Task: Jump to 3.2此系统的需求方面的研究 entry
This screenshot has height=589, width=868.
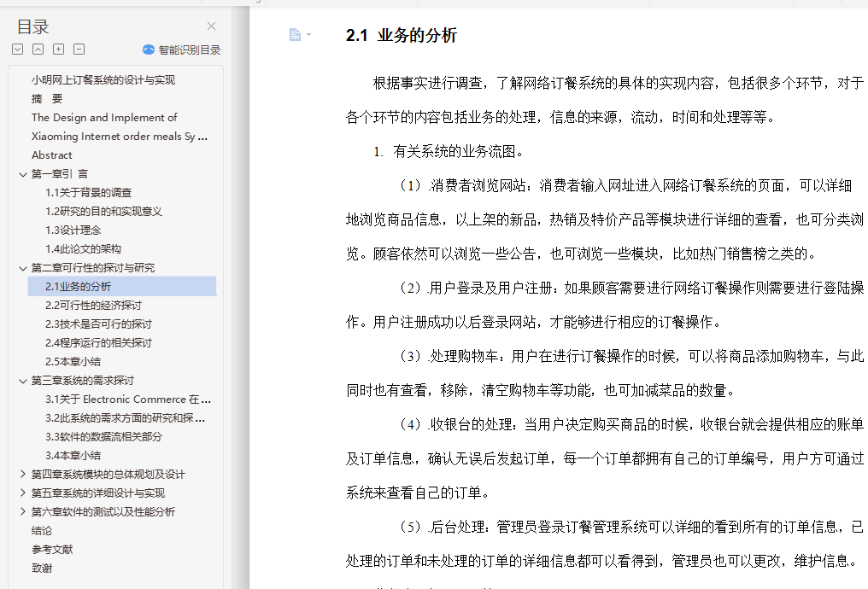Action: tap(125, 418)
